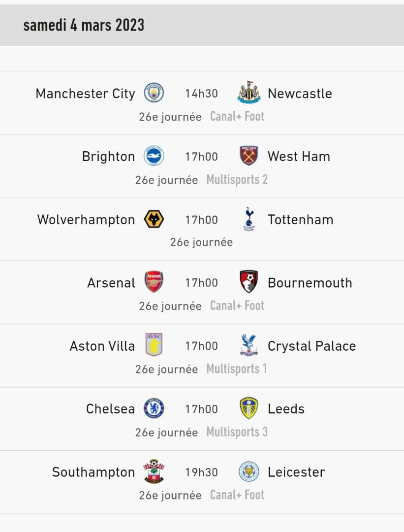Click Canal+ Foot channel under Arsenal match
404x532 pixels.
point(237,306)
